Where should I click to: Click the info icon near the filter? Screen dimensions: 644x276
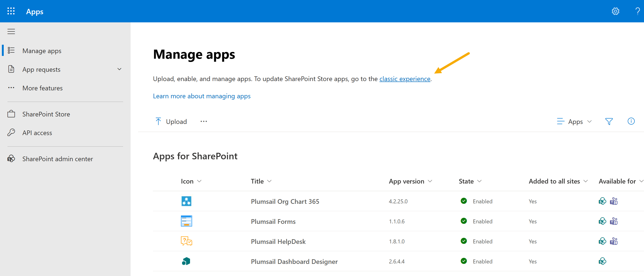click(631, 121)
